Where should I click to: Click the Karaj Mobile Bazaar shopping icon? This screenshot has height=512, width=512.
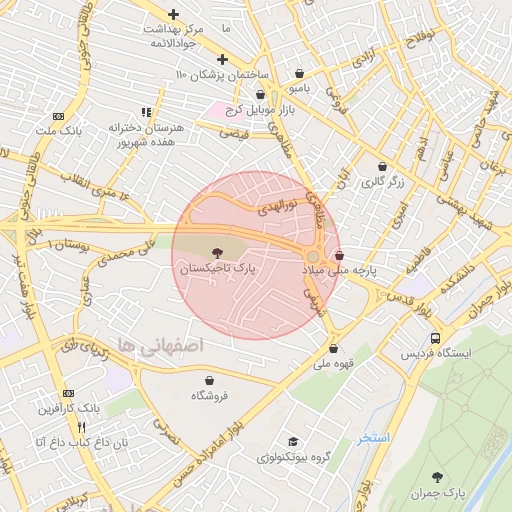pos(261,95)
